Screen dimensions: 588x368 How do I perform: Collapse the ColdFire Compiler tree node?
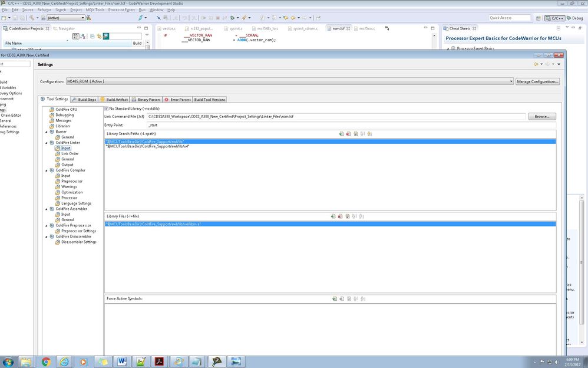coord(47,170)
